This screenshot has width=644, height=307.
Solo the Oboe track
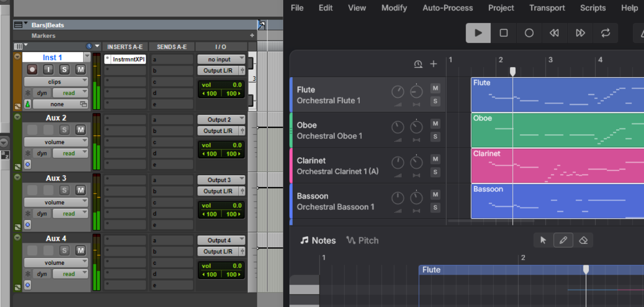435,137
